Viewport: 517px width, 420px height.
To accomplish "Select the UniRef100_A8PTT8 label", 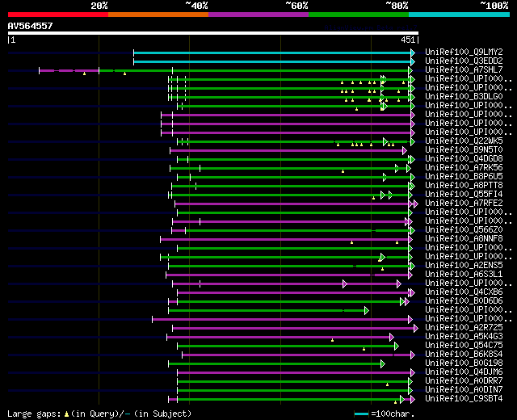I will pyautogui.click(x=464, y=186).
